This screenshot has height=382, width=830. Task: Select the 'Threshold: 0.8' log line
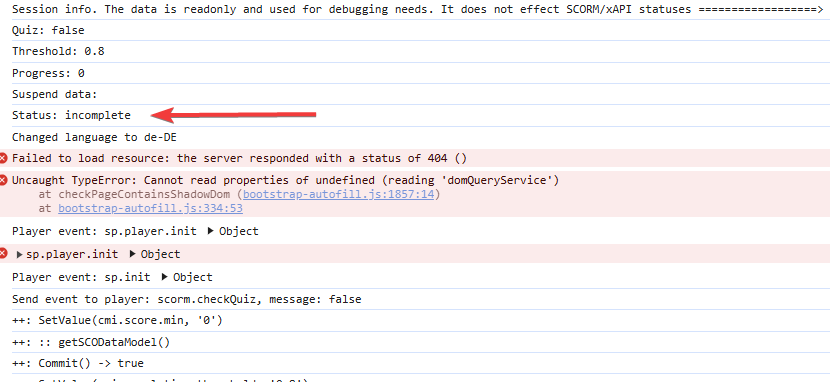[x=58, y=51]
